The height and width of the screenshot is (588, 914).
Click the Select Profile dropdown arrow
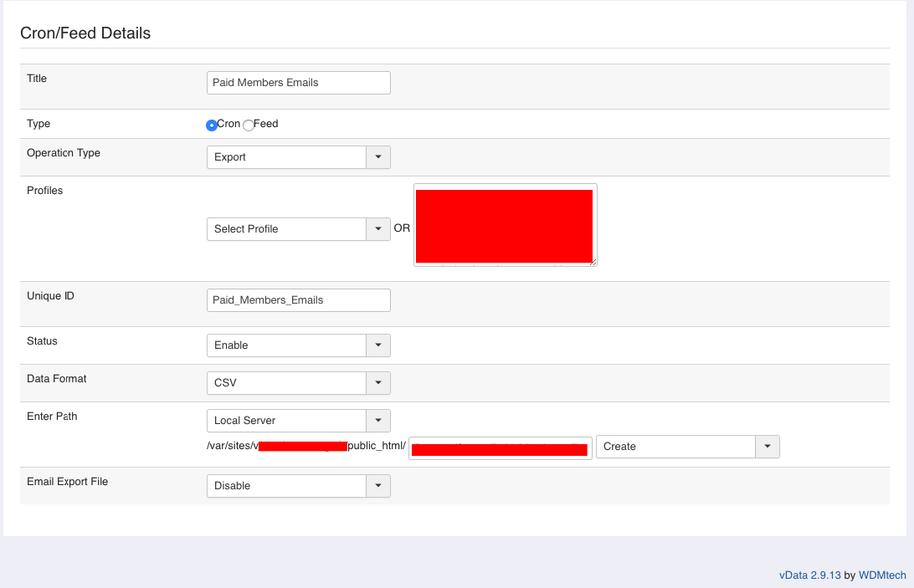pyautogui.click(x=378, y=229)
